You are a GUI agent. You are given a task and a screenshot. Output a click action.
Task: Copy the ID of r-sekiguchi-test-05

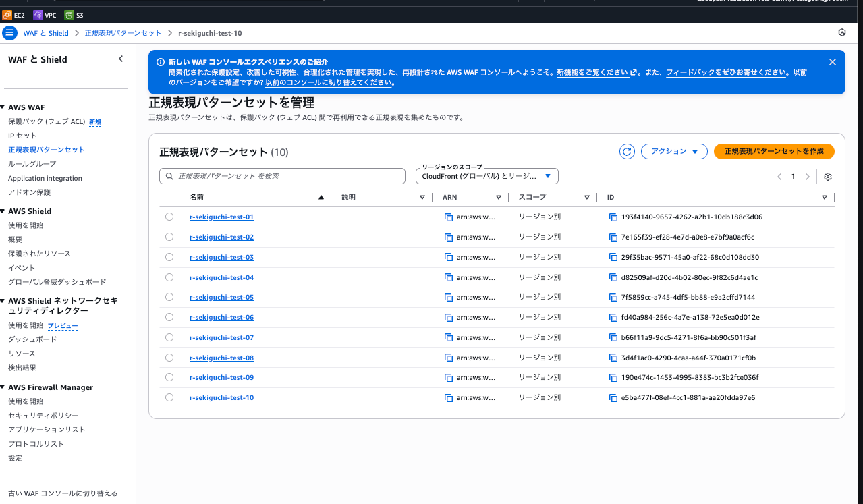coord(613,298)
